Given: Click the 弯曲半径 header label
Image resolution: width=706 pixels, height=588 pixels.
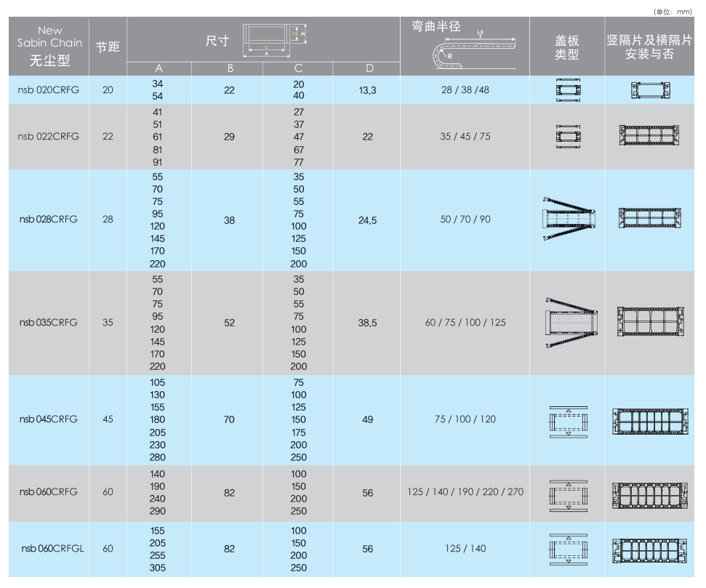Looking at the screenshot, I should point(436,26).
